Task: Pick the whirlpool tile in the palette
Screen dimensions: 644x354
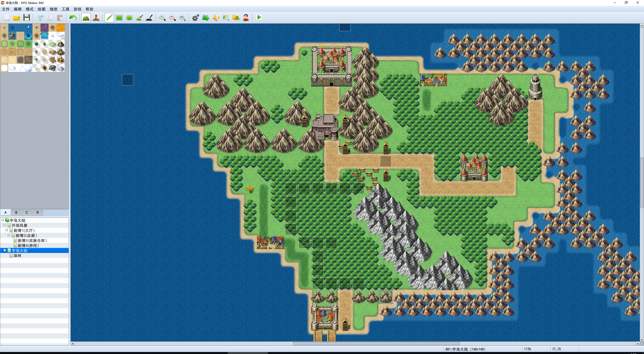Action: (28, 36)
